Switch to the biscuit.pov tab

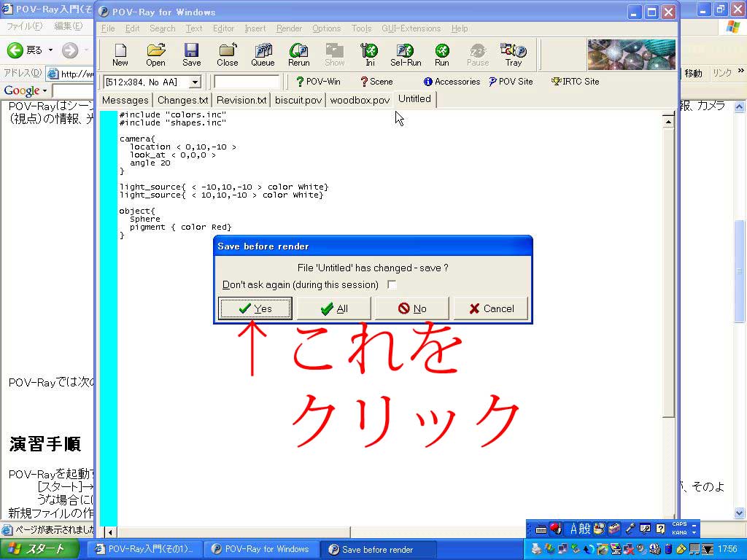coord(298,100)
